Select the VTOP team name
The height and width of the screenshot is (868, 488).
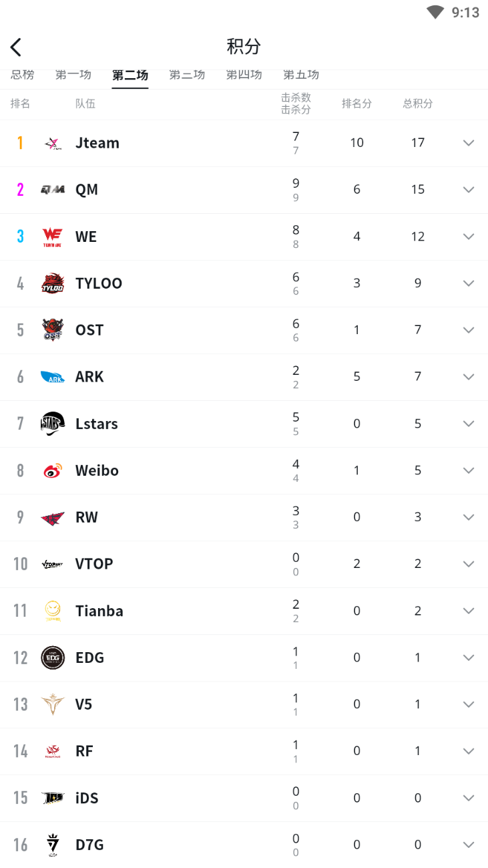[x=94, y=564]
